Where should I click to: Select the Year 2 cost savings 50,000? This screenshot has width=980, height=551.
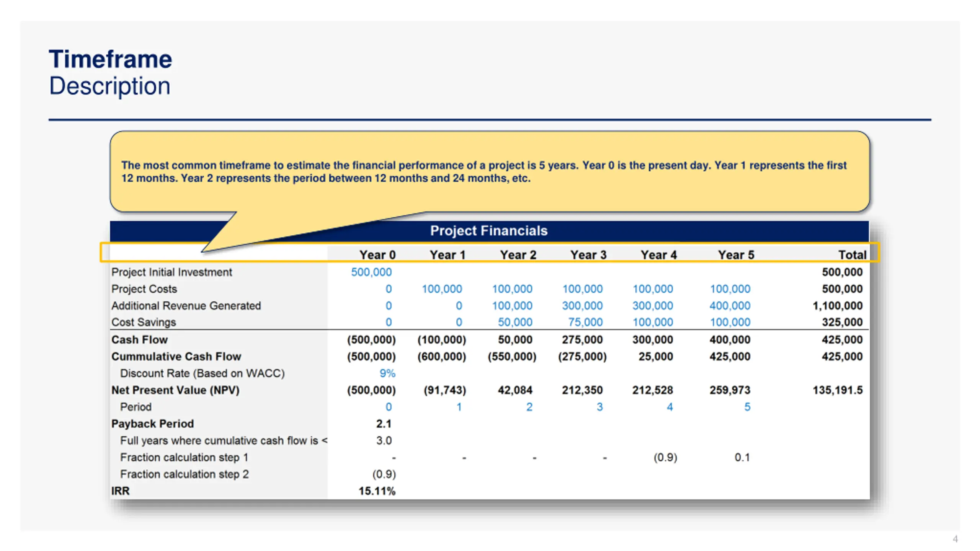(515, 322)
